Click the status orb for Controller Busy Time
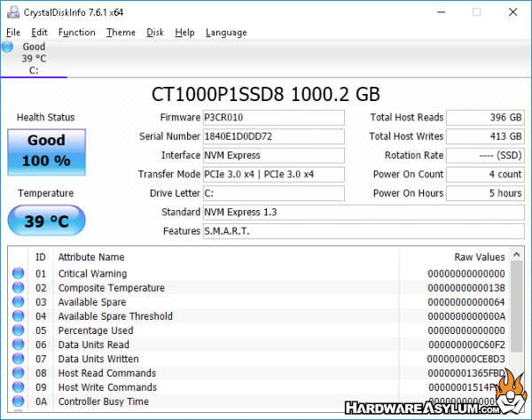532x420 pixels. [19, 401]
